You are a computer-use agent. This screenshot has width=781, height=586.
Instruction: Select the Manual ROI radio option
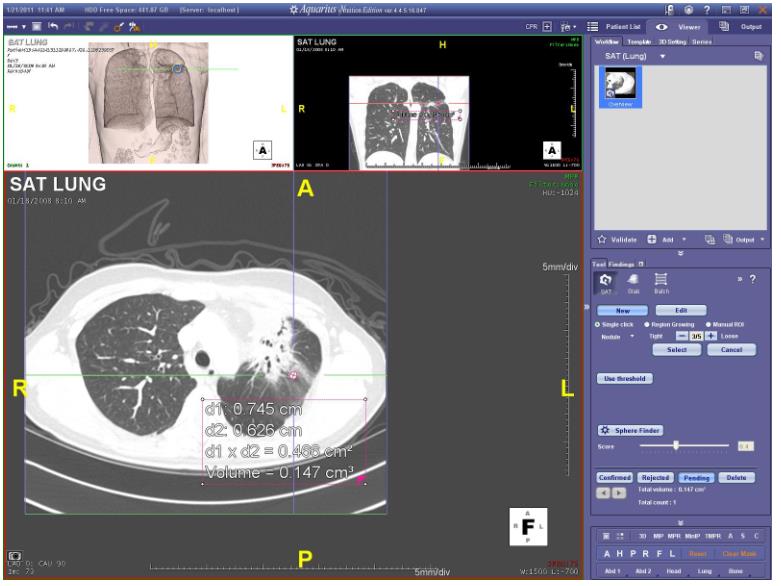(709, 324)
